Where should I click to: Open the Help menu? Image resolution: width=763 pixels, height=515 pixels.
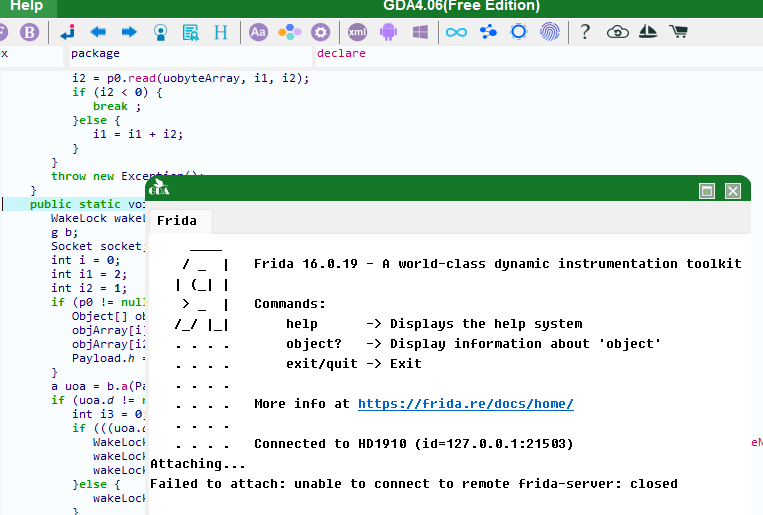pyautogui.click(x=26, y=6)
